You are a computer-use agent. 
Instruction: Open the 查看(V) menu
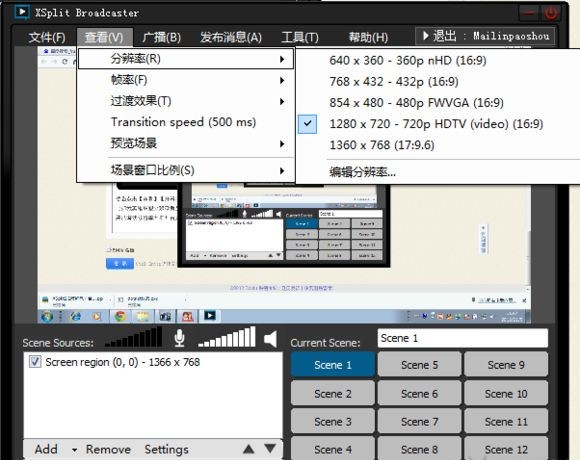pos(104,37)
